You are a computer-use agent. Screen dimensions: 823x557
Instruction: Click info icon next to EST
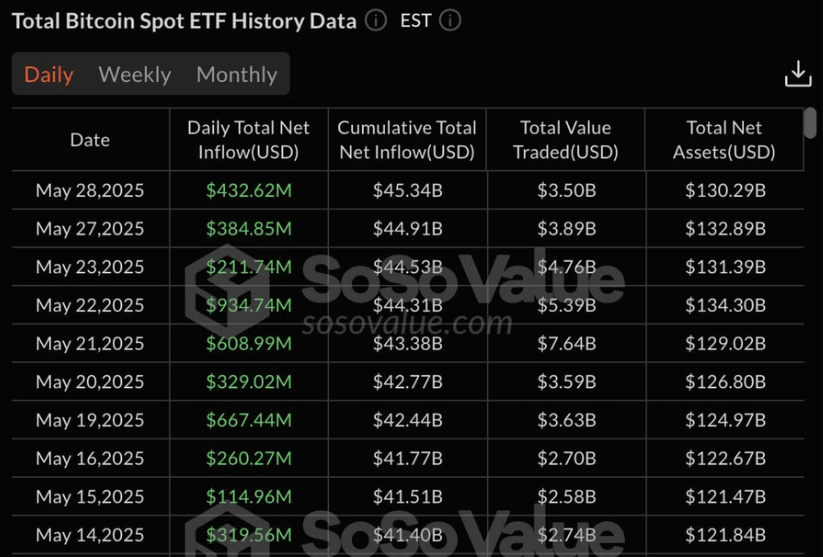tap(450, 20)
